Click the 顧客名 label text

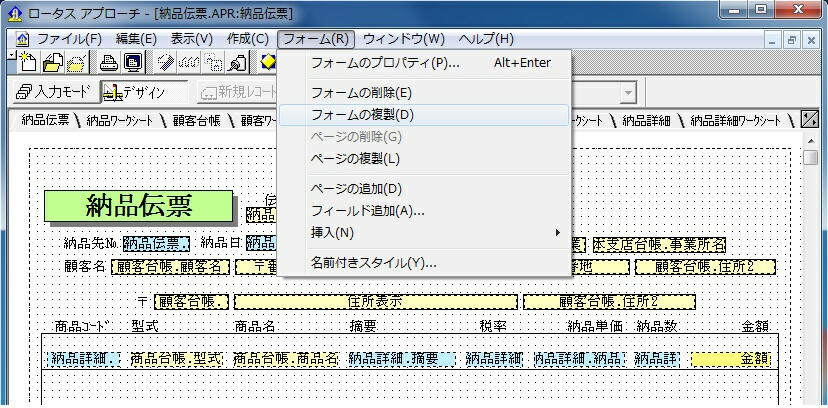click(86, 266)
